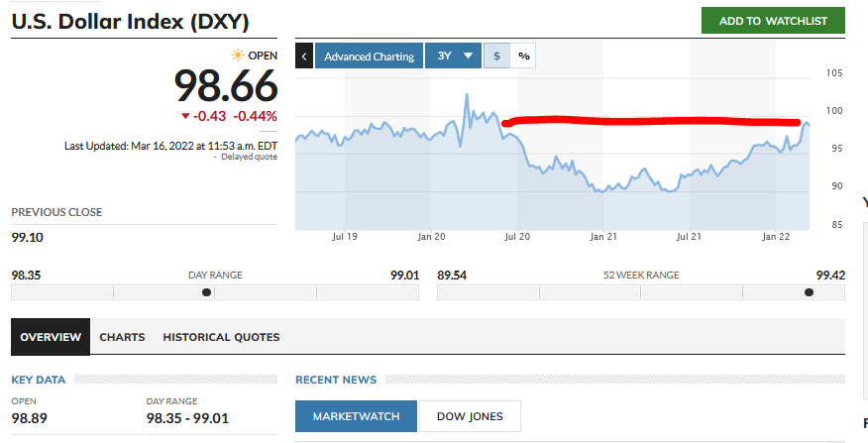Click the 85 y-axis label

[x=837, y=225]
